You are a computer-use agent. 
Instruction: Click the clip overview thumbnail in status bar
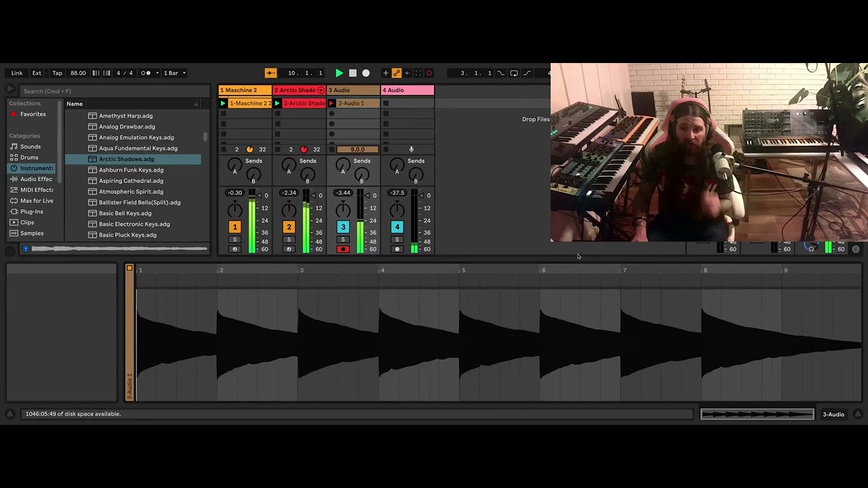757,414
